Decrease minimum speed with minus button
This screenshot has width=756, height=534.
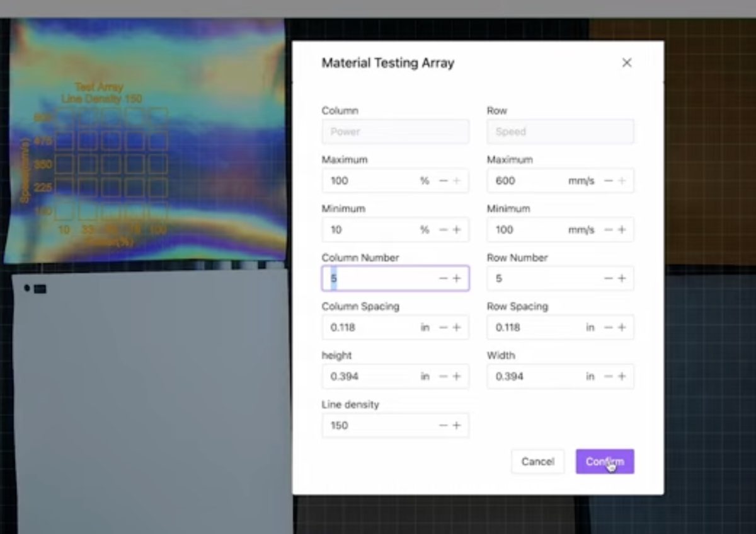608,229
